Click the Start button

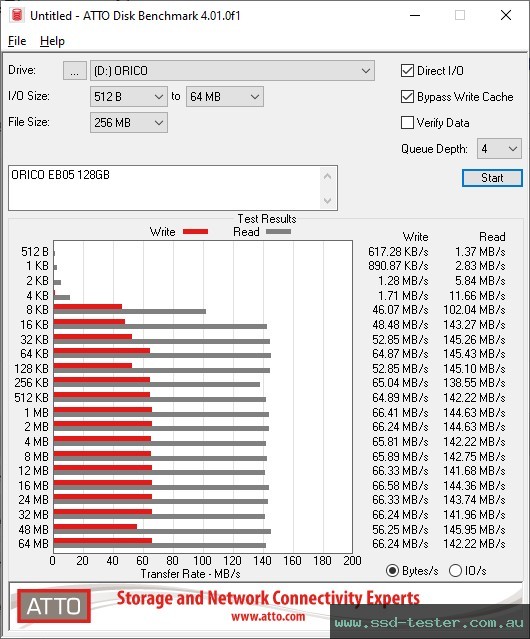point(492,178)
